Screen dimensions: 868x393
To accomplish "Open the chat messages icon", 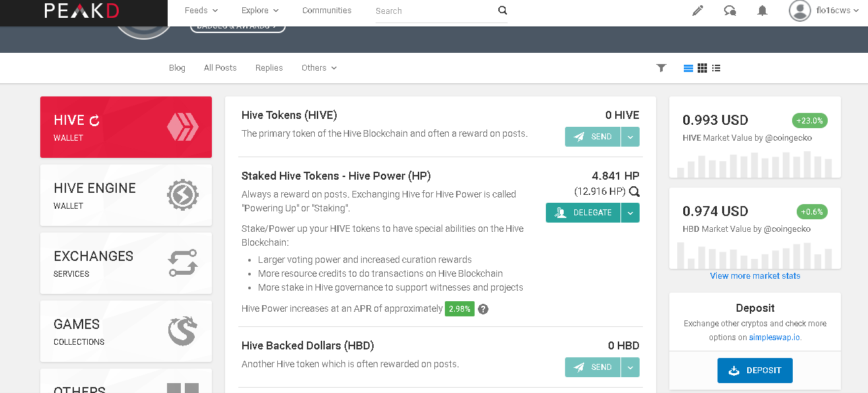I will point(730,11).
